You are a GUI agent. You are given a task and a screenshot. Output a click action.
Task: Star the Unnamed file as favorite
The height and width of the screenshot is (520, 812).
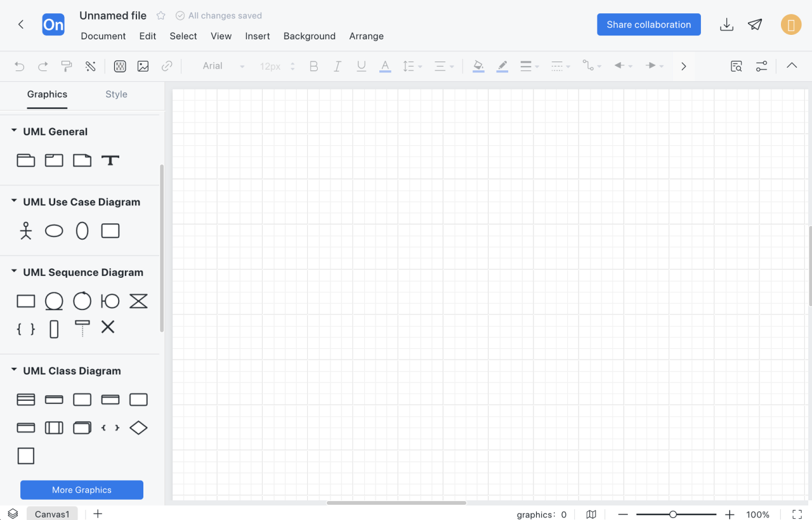pos(161,16)
